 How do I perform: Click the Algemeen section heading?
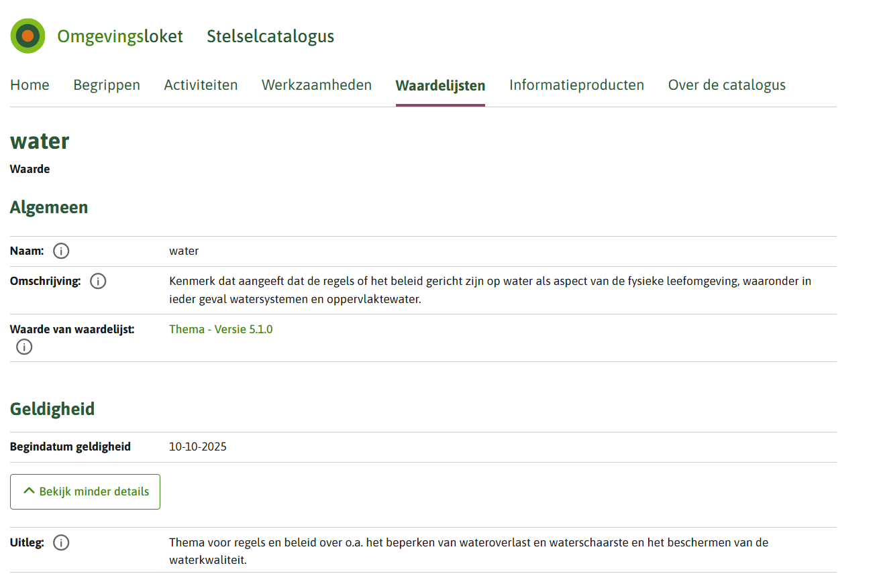click(x=49, y=208)
